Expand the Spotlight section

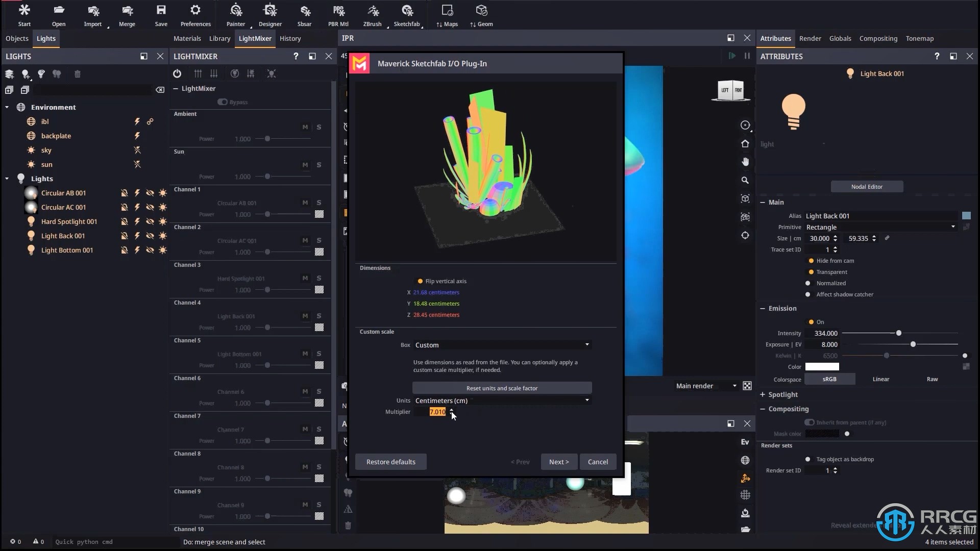pos(763,394)
